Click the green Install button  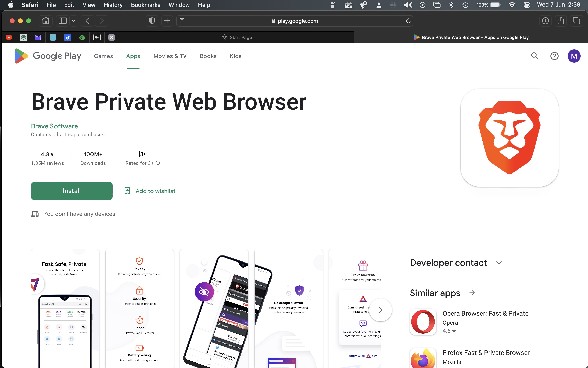(72, 191)
